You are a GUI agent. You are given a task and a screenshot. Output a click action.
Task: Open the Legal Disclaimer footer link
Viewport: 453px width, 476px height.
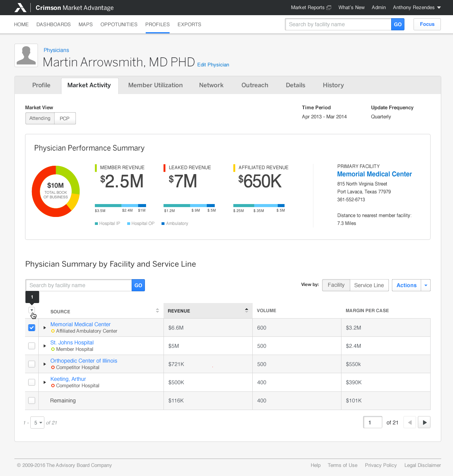(423, 465)
